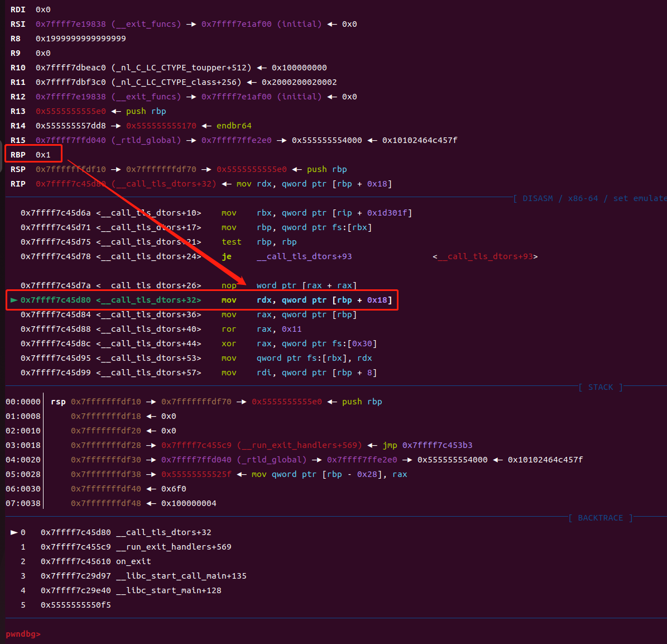667x644 pixels.
Task: Click the RDI register label
Action: coord(18,9)
